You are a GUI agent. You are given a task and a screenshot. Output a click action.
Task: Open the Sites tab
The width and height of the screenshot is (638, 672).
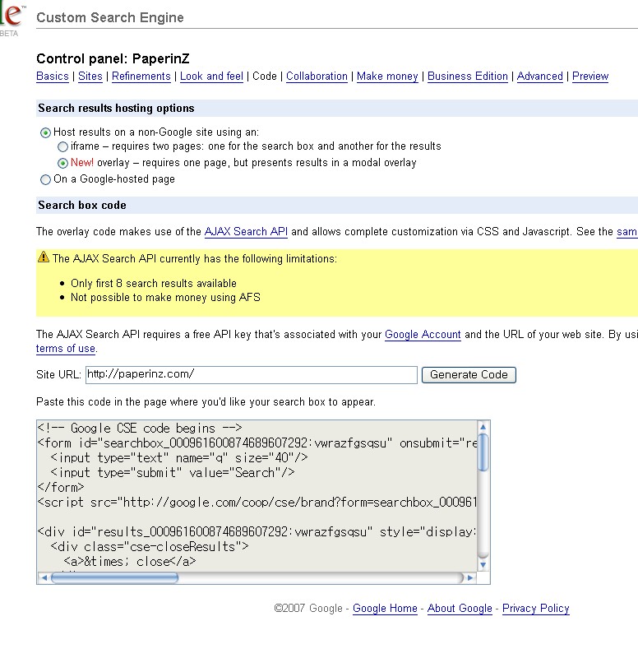pyautogui.click(x=90, y=76)
